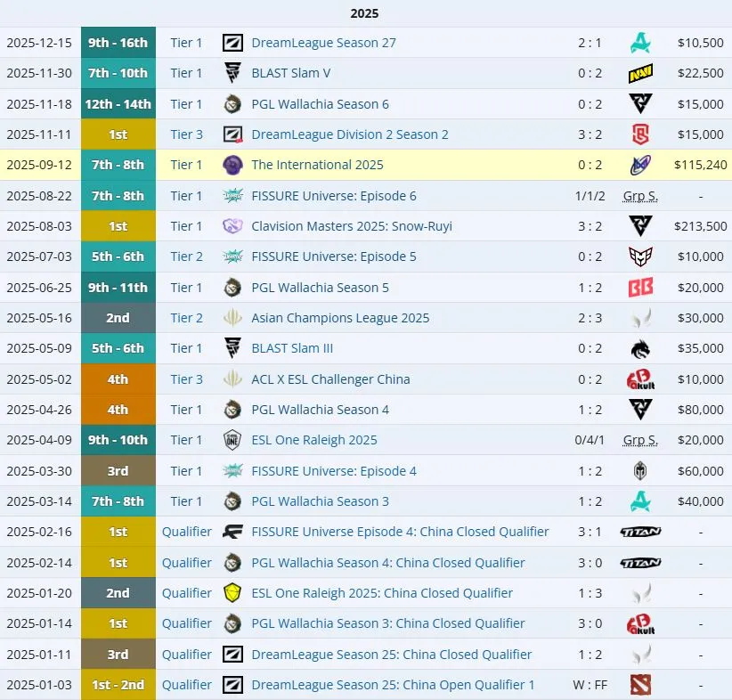Image resolution: width=732 pixels, height=700 pixels.
Task: Click the date 2025-12-15
Action: tap(39, 43)
